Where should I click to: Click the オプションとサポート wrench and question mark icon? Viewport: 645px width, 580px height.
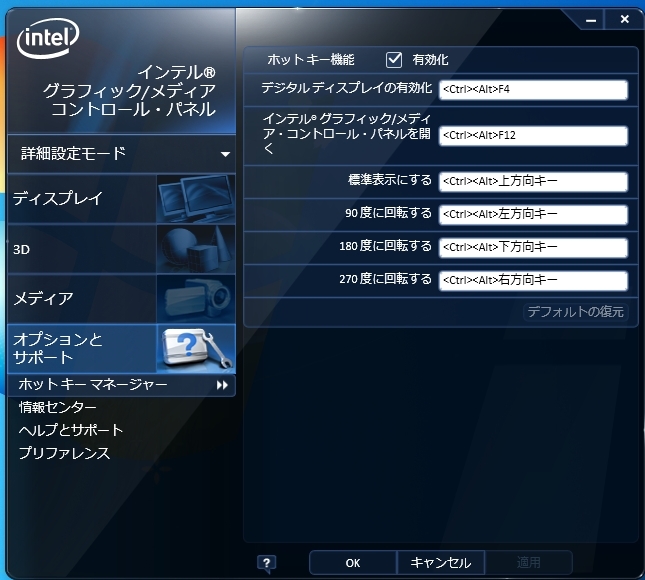click(196, 349)
